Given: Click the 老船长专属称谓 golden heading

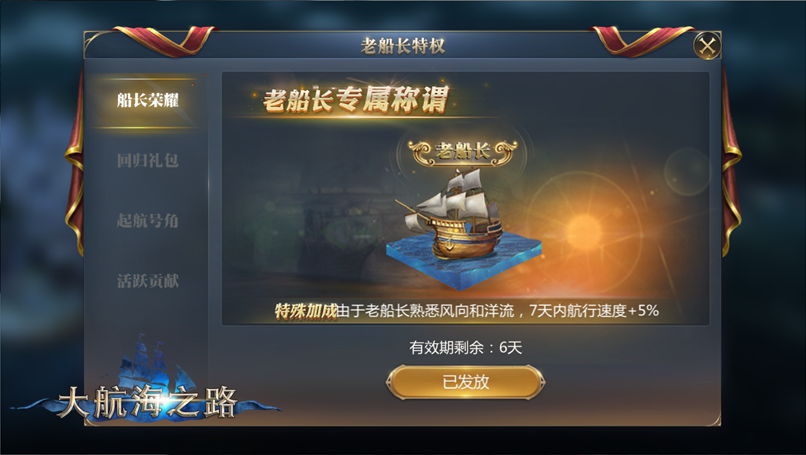Looking at the screenshot, I should click(x=356, y=99).
